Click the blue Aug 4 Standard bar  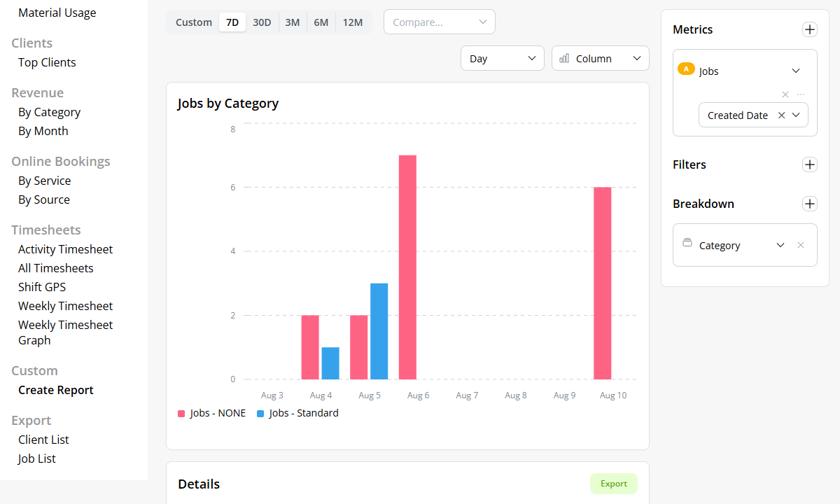[330, 363]
